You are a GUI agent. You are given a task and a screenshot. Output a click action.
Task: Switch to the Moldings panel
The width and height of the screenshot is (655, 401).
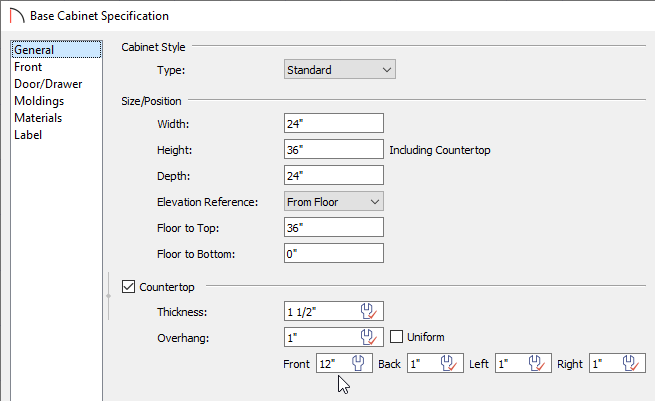tap(39, 101)
